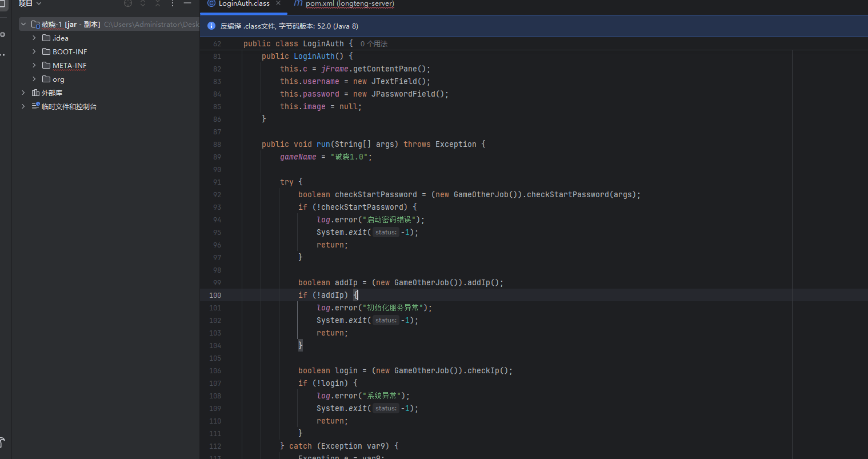Click the 临时文件和控制台 scratches icon
The width and height of the screenshot is (868, 459).
pos(35,106)
